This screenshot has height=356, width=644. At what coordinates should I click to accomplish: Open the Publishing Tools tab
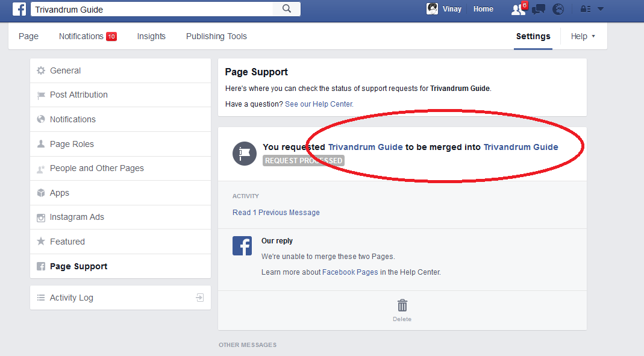coord(216,36)
